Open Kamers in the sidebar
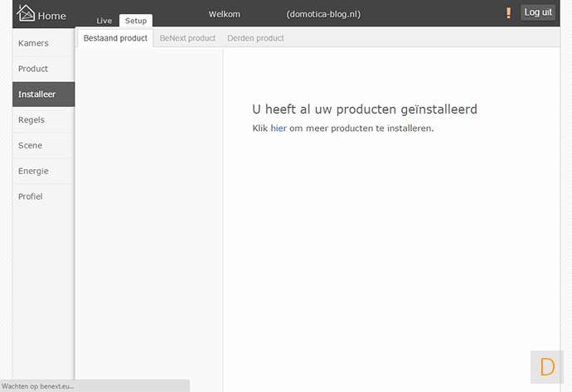This screenshot has height=392, width=572. (34, 43)
